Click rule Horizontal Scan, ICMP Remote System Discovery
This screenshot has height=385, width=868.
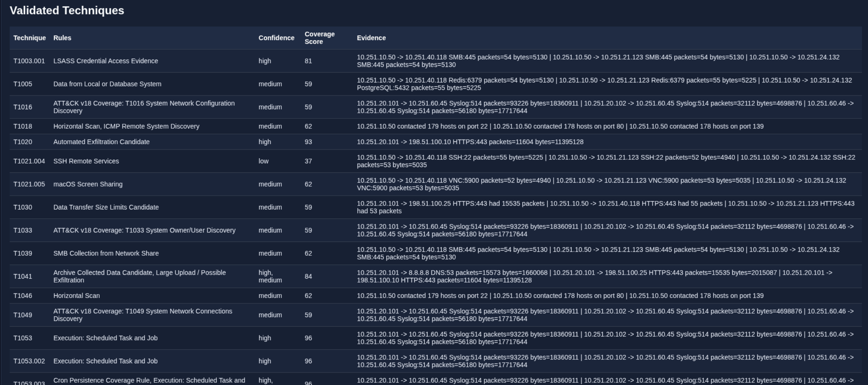tap(126, 126)
